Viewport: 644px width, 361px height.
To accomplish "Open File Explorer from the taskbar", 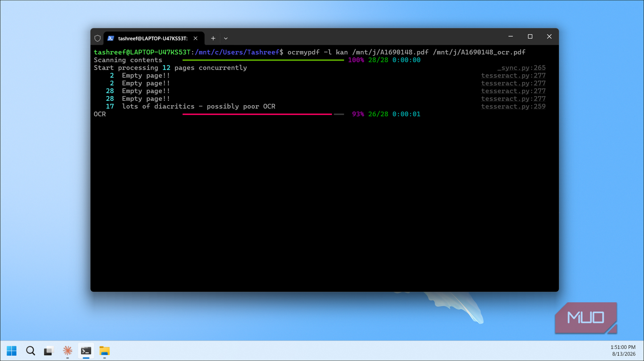I will [104, 351].
